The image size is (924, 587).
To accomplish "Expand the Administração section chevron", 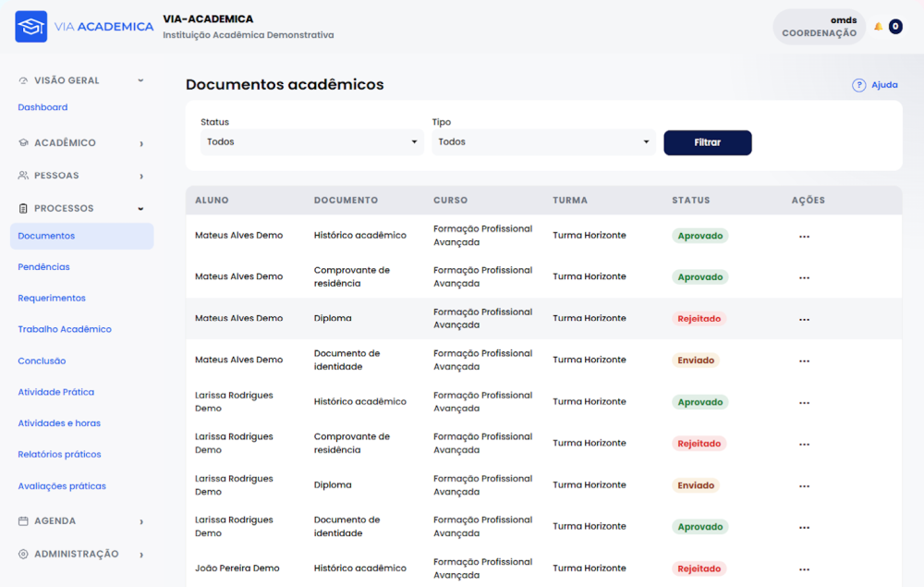I will tap(141, 555).
